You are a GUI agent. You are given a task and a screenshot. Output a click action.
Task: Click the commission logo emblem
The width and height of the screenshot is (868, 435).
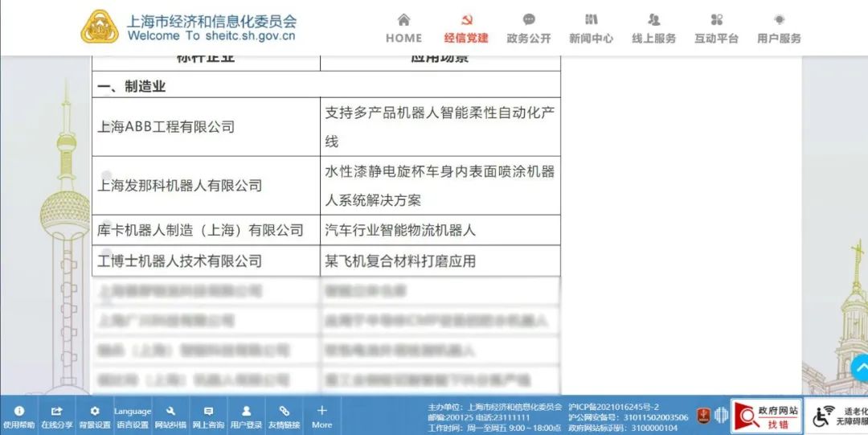click(x=100, y=27)
